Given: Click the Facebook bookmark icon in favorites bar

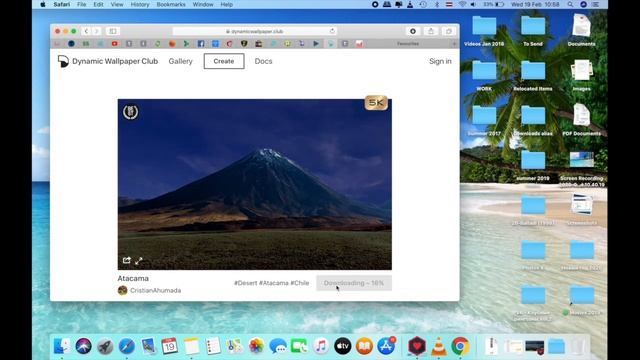Looking at the screenshot, I should tap(201, 44).
